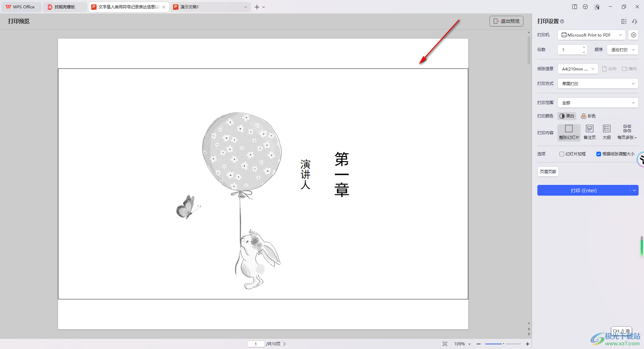The image size is (644, 349).
Task: Close the 文字是人类用符号 document tab
Action: [x=164, y=7]
